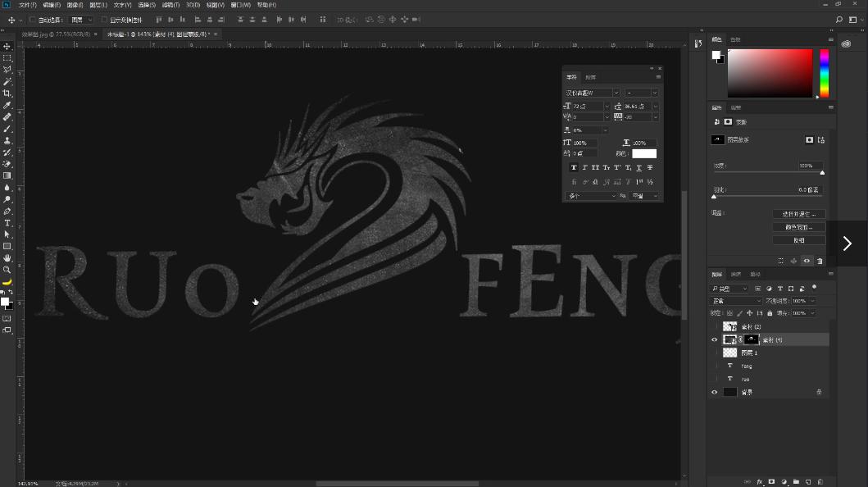Select the History Brush tool
Image resolution: width=868 pixels, height=487 pixels.
click(7, 152)
